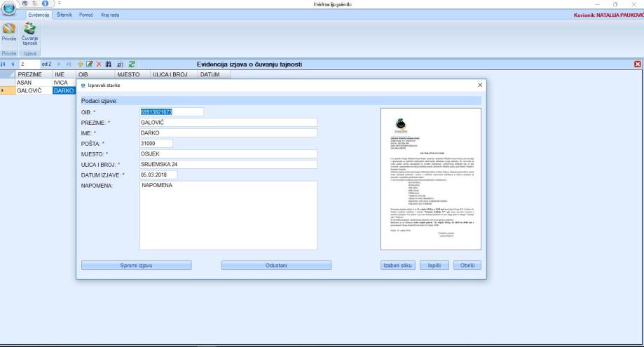The height and width of the screenshot is (347, 644).
Task: Click the scanned document preview thumbnail
Action: pyautogui.click(x=431, y=179)
